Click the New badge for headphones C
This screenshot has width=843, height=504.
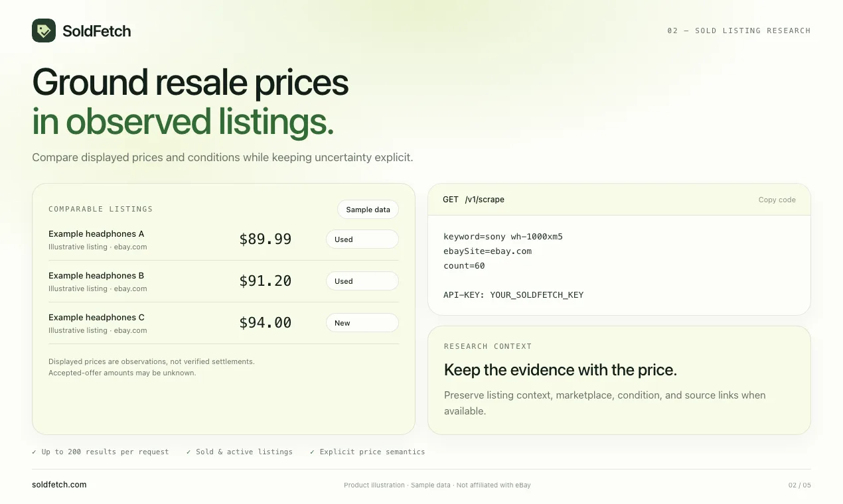tap(362, 323)
